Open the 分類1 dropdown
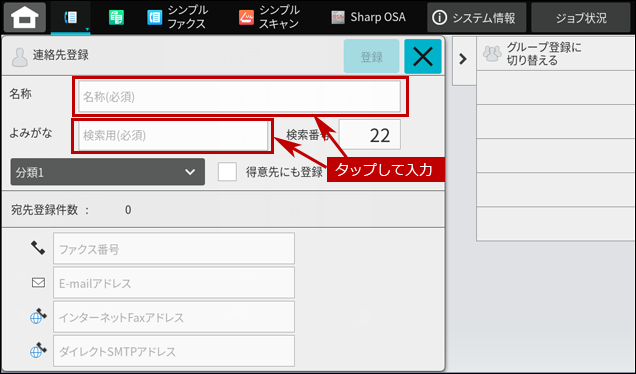Image resolution: width=636 pixels, height=374 pixels. point(107,172)
